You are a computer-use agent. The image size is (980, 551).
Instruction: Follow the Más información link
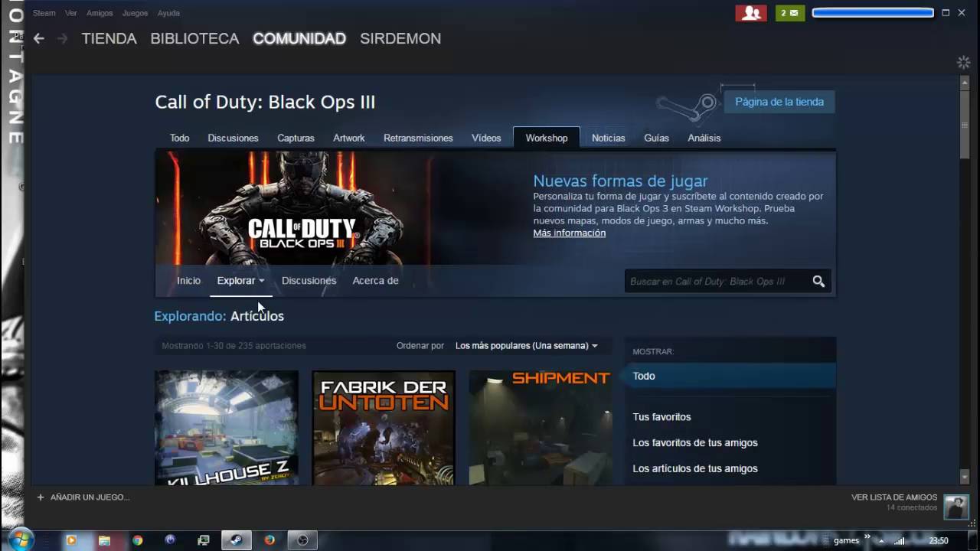point(569,233)
